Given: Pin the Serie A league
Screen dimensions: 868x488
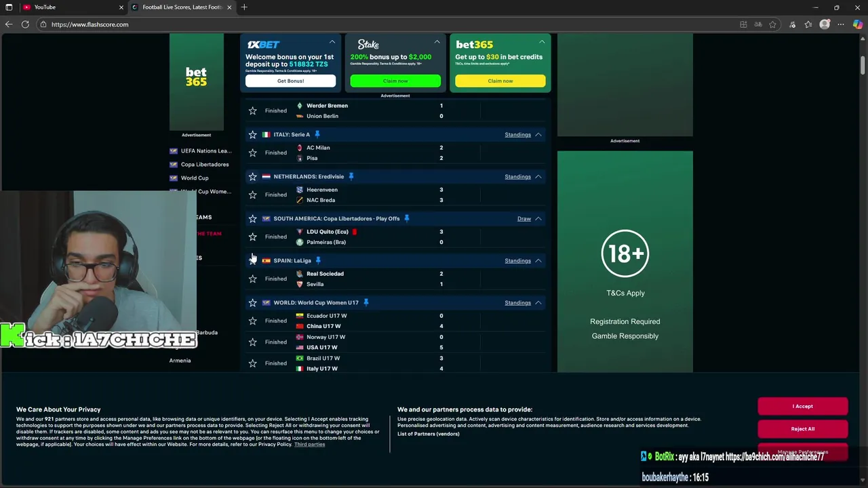Looking at the screenshot, I should [x=317, y=134].
